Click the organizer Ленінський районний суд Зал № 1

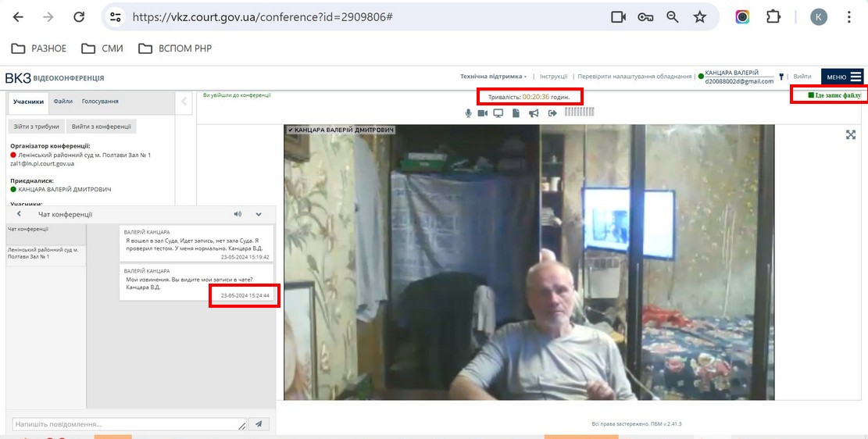click(84, 155)
